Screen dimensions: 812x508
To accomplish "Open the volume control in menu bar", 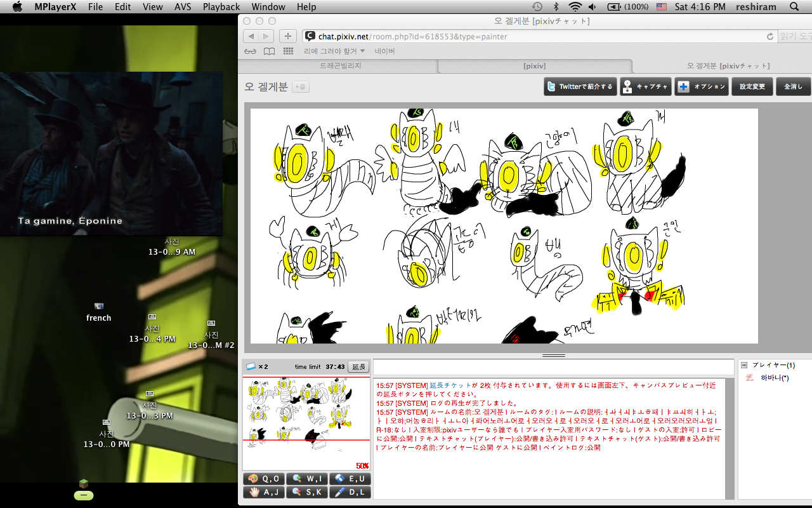I will (593, 7).
